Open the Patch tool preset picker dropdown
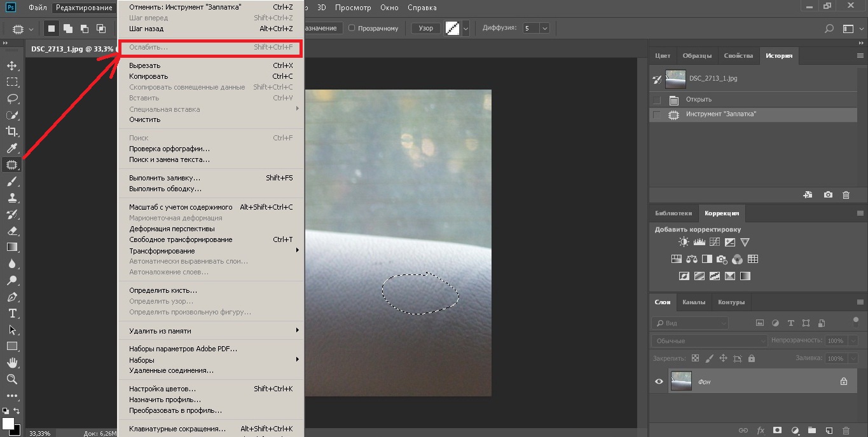The height and width of the screenshot is (437, 868). (32, 29)
